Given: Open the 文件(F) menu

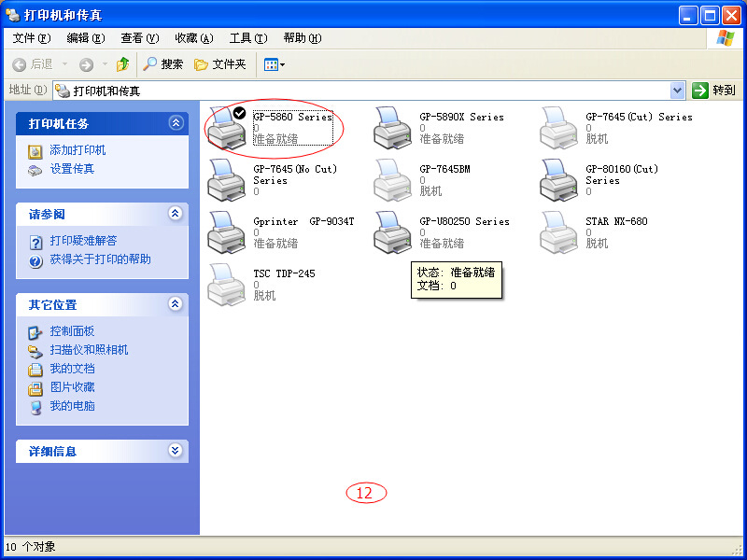Looking at the screenshot, I should [32, 38].
